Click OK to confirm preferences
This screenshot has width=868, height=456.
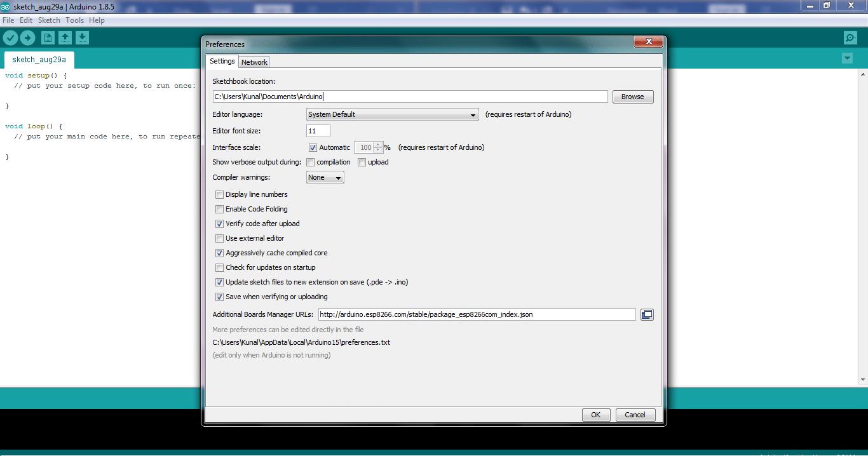pos(595,415)
